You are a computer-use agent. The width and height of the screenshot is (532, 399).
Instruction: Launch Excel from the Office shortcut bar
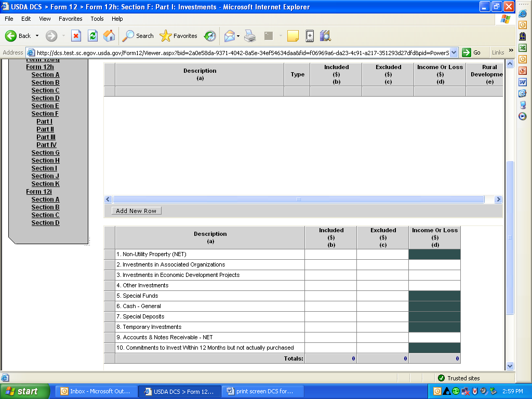click(523, 48)
